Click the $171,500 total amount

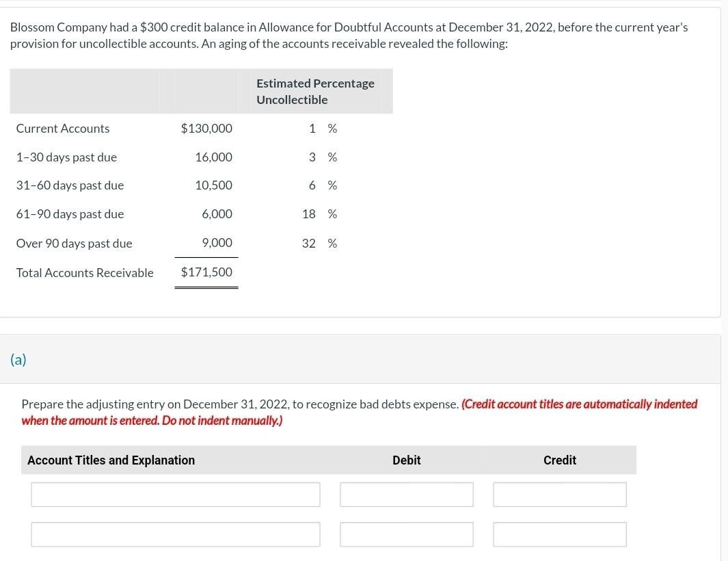tap(206, 272)
